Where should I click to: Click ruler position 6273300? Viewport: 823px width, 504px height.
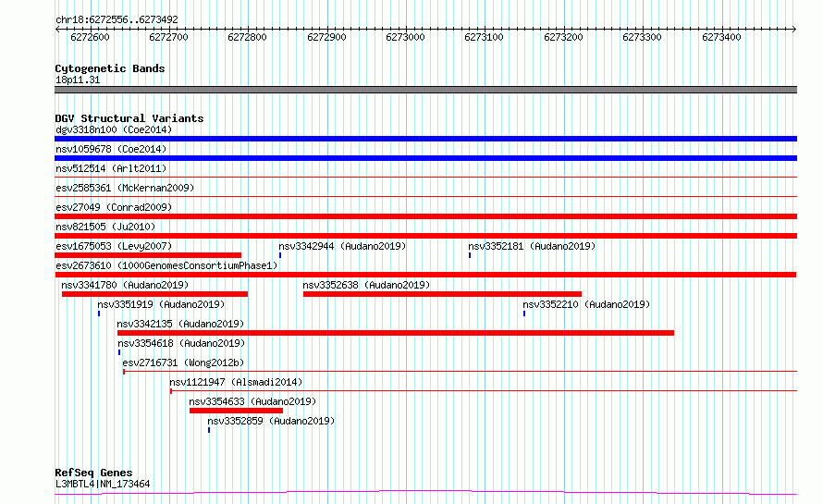pyautogui.click(x=642, y=37)
